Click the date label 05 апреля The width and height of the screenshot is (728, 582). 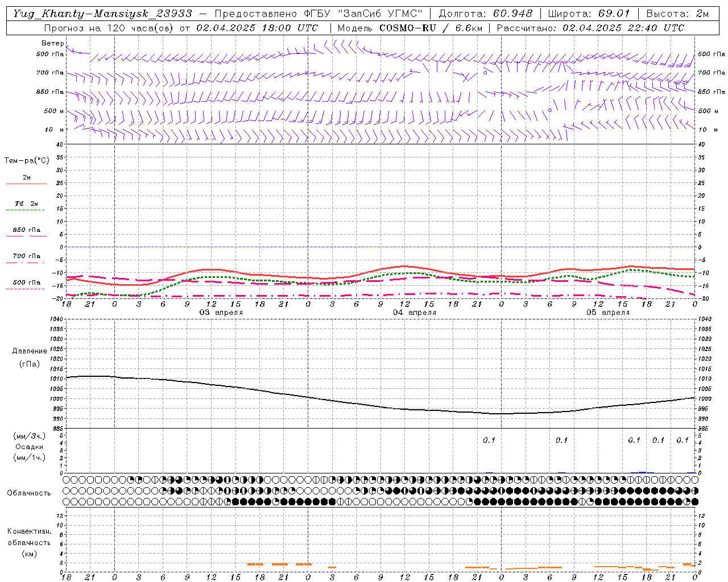pyautogui.click(x=608, y=313)
